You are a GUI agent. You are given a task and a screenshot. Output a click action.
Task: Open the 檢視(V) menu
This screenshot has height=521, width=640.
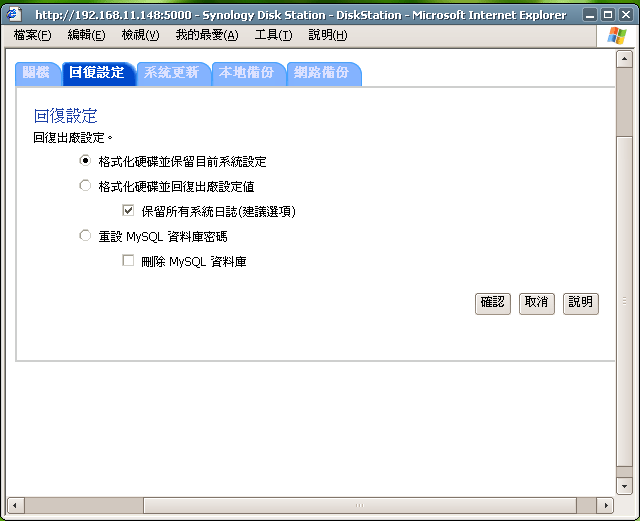(140, 36)
